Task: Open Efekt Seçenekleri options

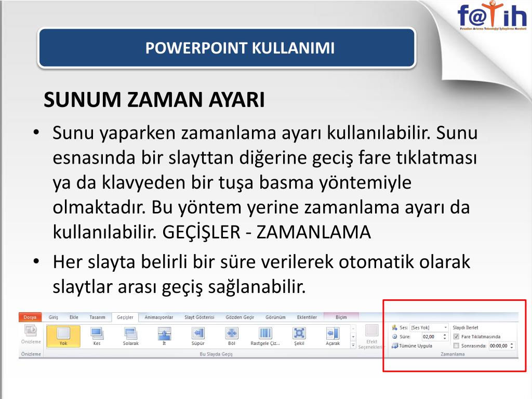Action: [x=371, y=337]
